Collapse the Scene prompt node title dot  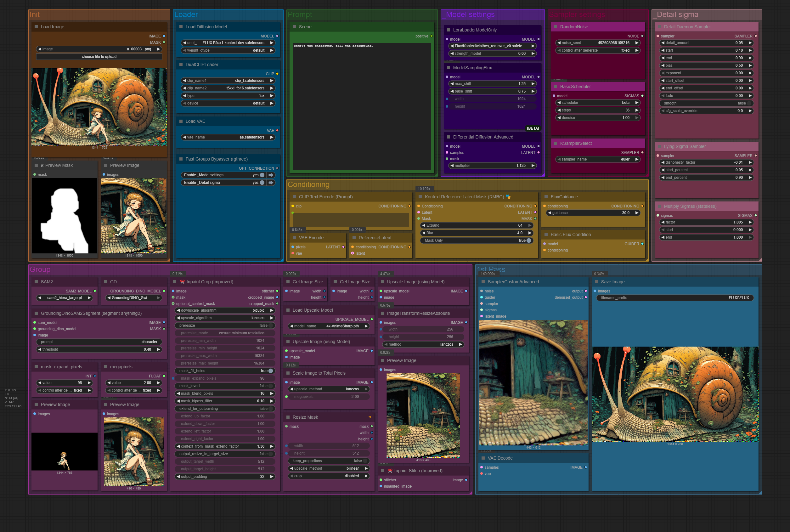(294, 27)
